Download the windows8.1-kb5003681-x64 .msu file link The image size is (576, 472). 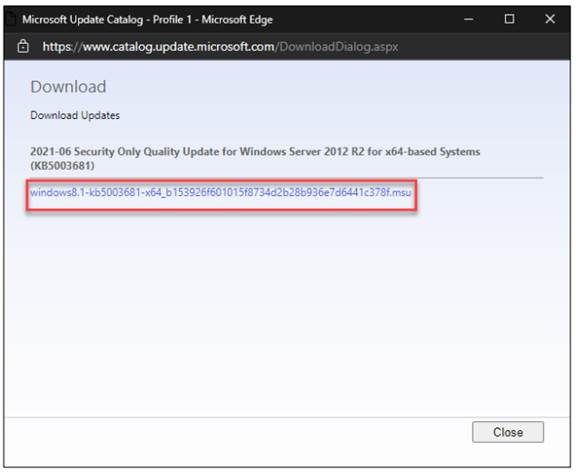pos(221,192)
